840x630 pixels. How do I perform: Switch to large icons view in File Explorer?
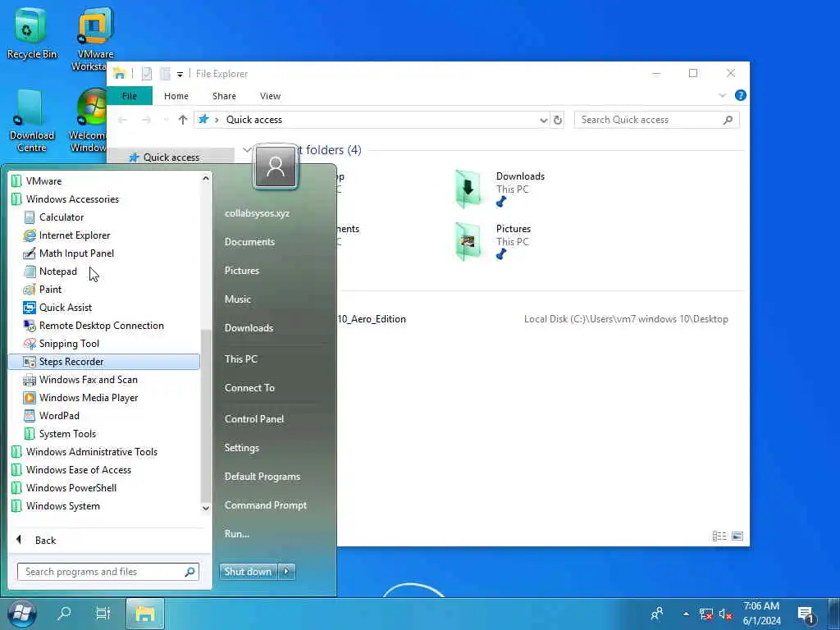click(x=737, y=536)
